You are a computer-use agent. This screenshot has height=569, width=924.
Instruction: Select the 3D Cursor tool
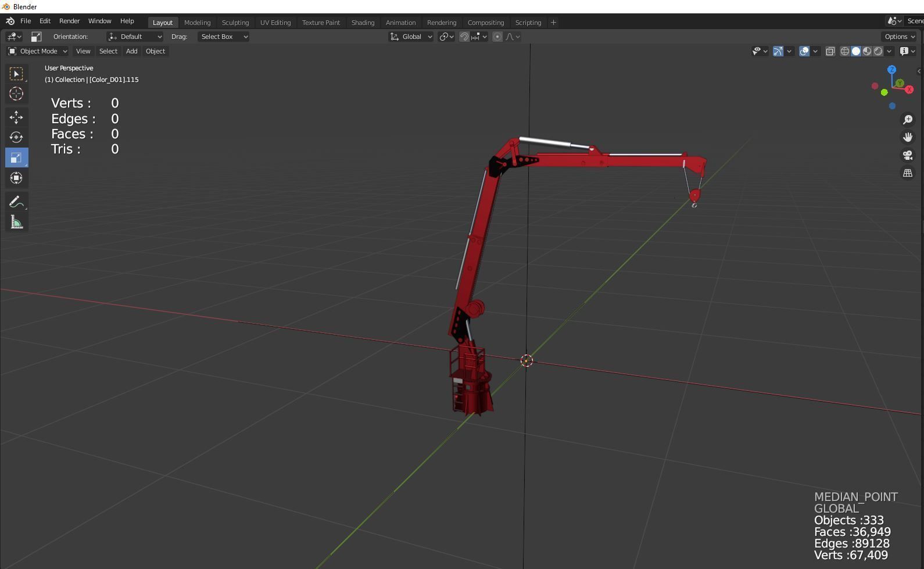[x=16, y=94]
